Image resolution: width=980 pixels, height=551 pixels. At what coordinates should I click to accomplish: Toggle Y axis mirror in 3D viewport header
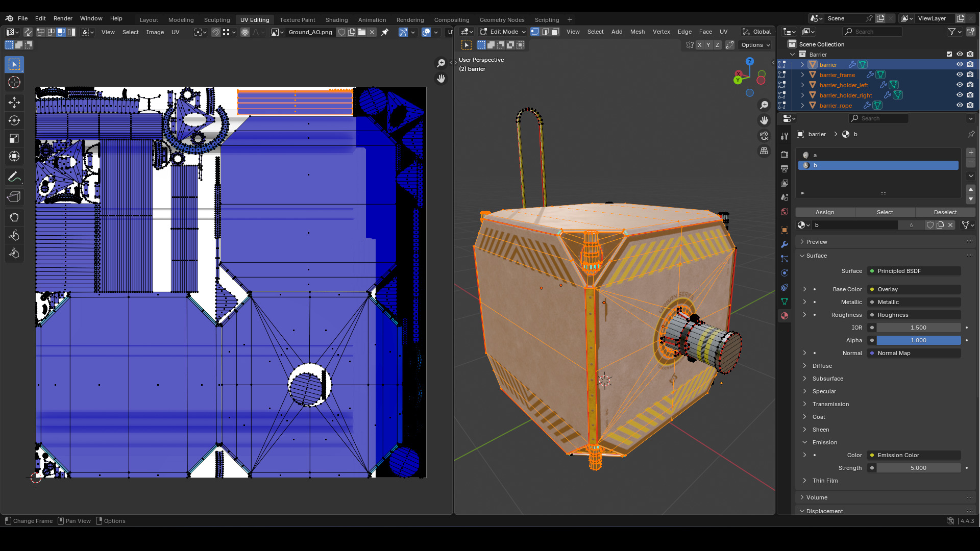708,45
